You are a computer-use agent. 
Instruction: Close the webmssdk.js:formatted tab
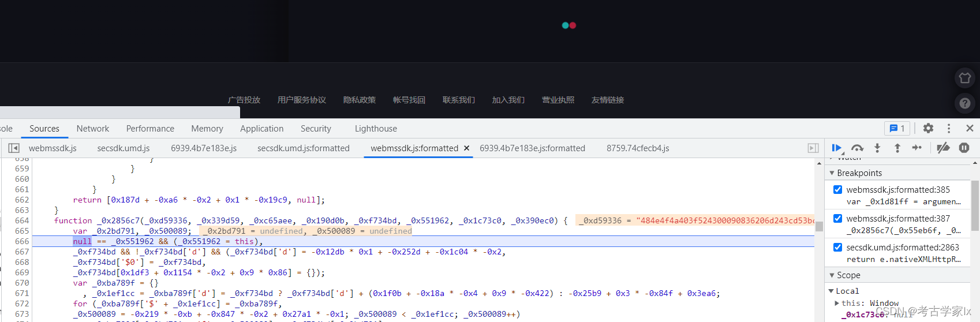pos(466,148)
